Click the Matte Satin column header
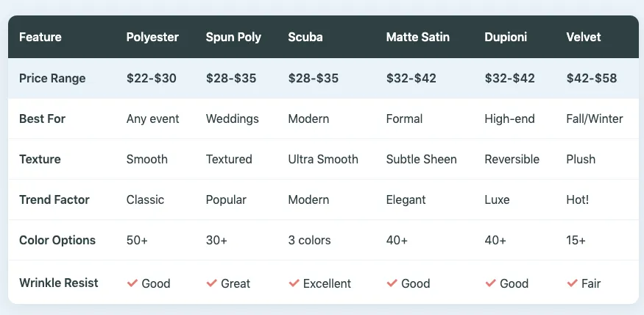 [417, 37]
